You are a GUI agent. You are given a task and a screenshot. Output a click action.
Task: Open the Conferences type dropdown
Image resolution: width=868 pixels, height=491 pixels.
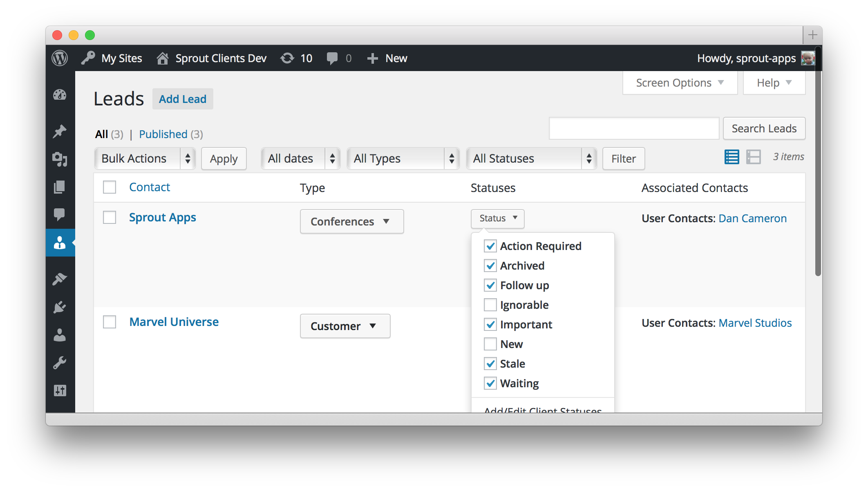351,221
